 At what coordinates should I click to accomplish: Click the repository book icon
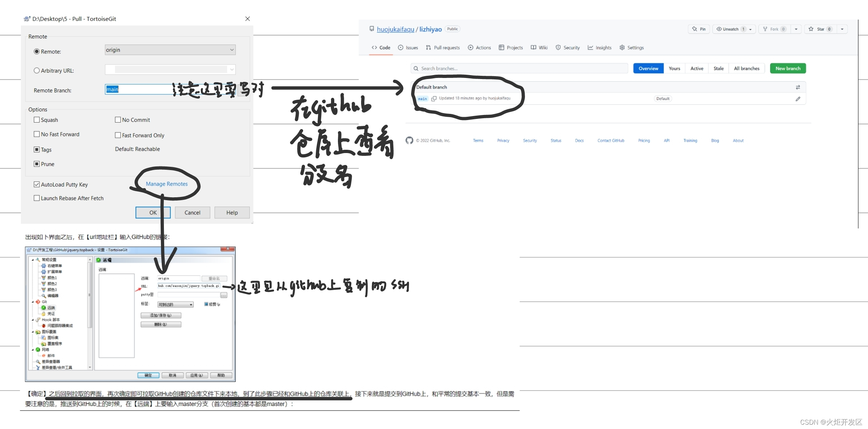pos(372,29)
